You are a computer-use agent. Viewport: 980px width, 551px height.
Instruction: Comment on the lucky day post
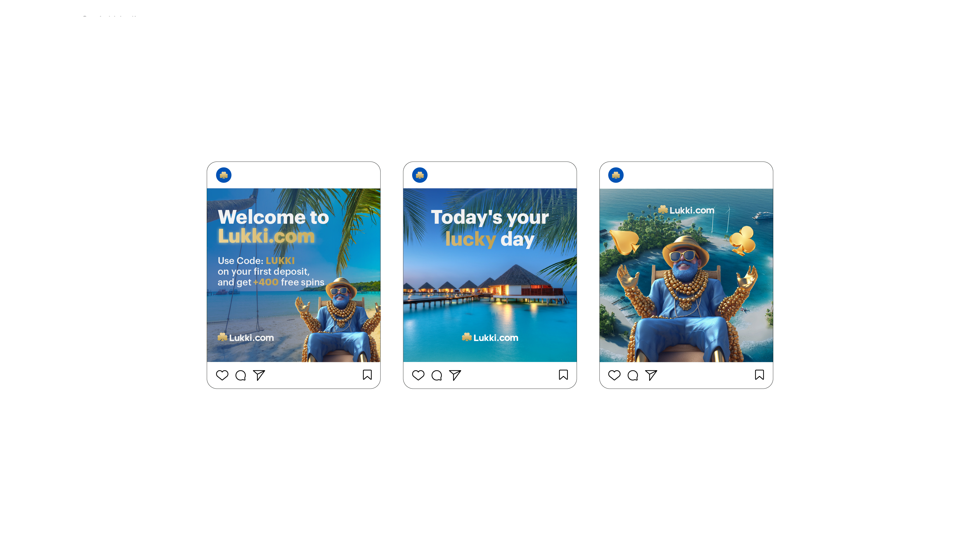tap(437, 375)
